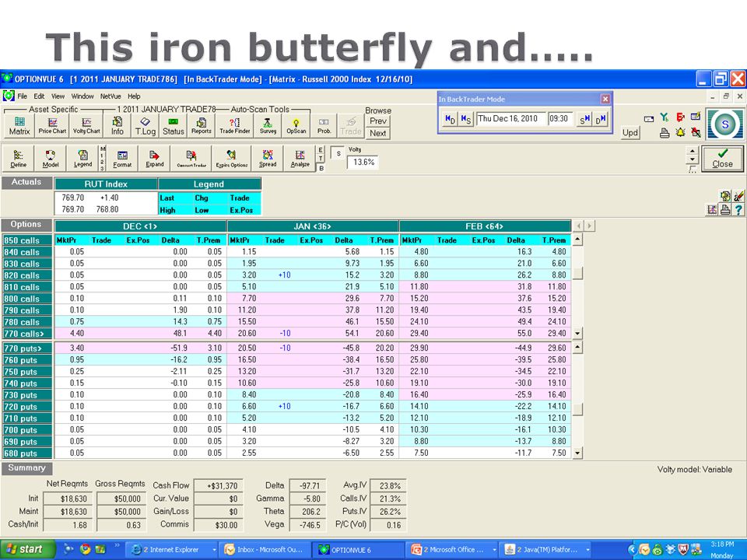Open the Format options
Image resolution: width=747 pixels, height=560 pixels.
pos(122,159)
